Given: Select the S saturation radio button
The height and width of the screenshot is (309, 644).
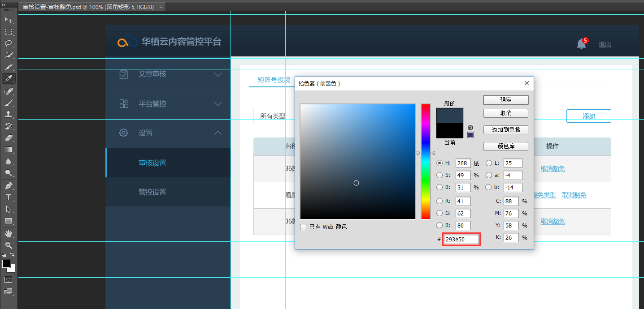Looking at the screenshot, I should tap(439, 175).
